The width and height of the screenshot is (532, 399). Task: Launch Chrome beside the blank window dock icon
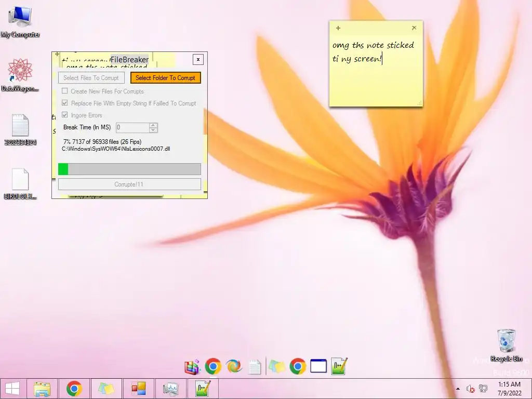click(x=298, y=366)
